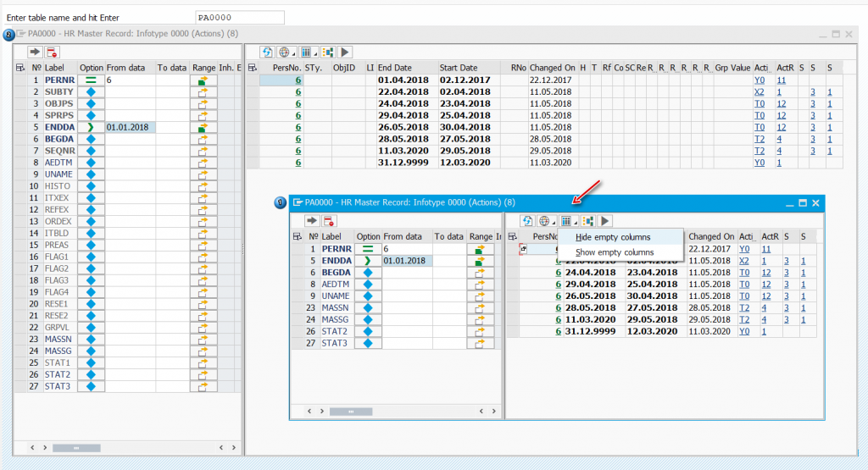This screenshot has height=470, width=868.
Task: Click the Option diamond of the front window's UNAME row
Action: click(x=368, y=296)
